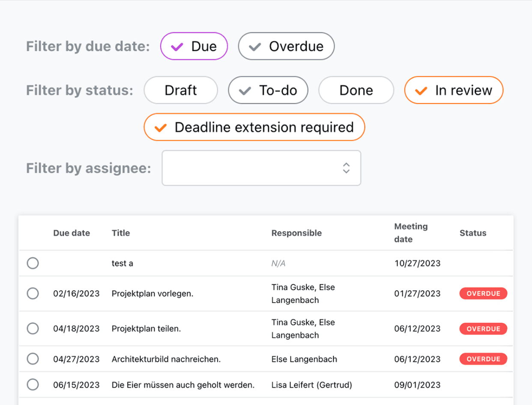Screen dimensions: 532x405
Task: Select the radio button for test a
Action: click(33, 263)
